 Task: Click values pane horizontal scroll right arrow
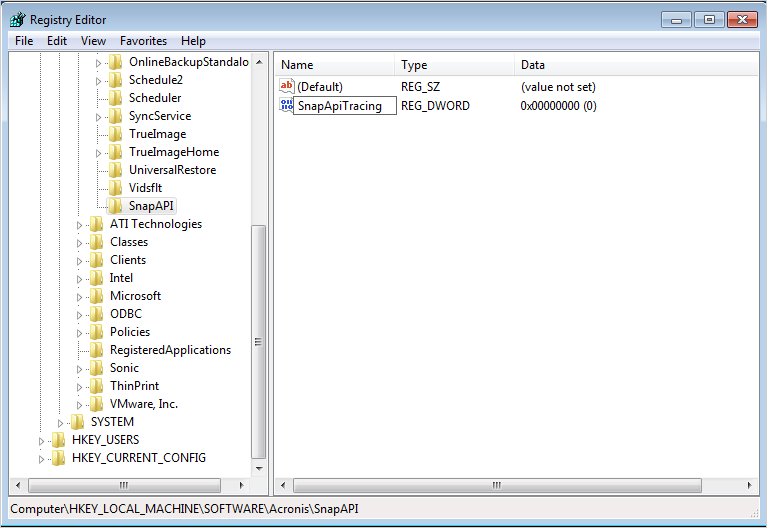(749, 485)
